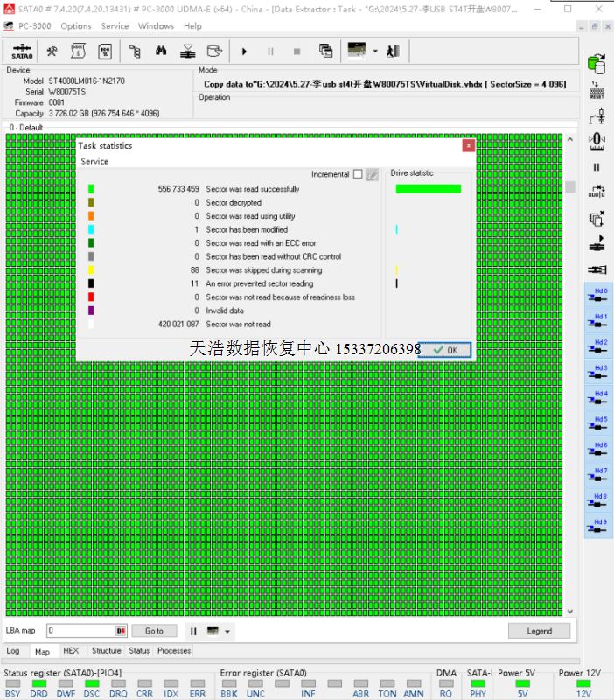The width and height of the screenshot is (614, 700).
Task: Open the Legend button
Action: (539, 631)
